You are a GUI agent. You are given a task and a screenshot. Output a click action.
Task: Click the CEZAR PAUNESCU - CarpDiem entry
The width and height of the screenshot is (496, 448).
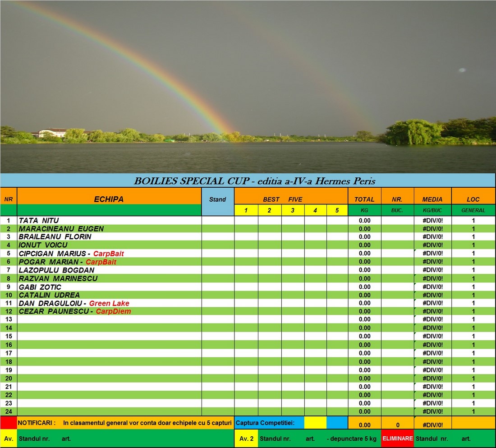tap(75, 311)
